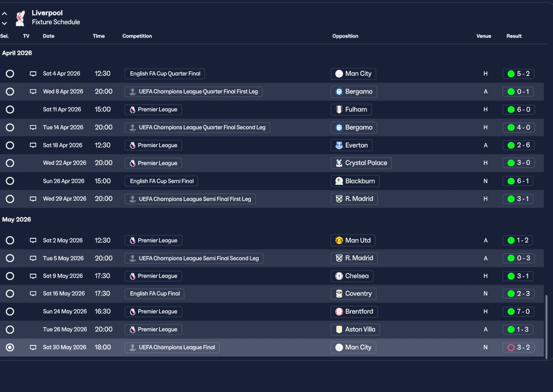The width and height of the screenshot is (553, 392).
Task: Click the Liverpool title text
Action: 47,13
